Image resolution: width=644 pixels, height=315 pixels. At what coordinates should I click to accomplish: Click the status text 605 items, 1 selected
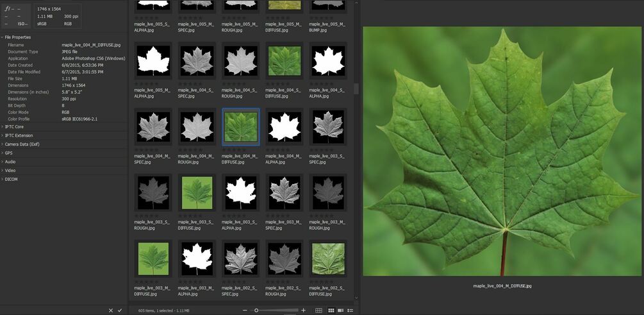pyautogui.click(x=164, y=311)
